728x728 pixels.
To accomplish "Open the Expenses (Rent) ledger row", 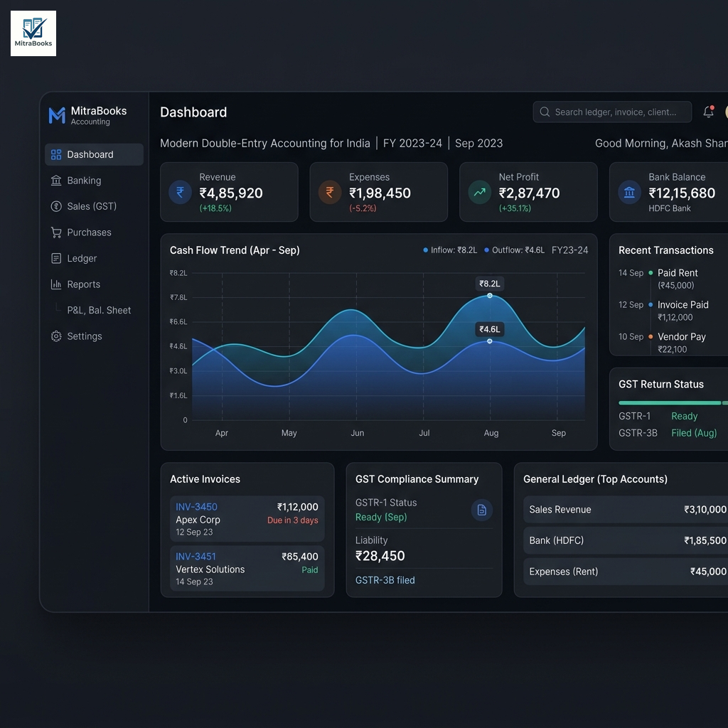I will click(x=626, y=572).
